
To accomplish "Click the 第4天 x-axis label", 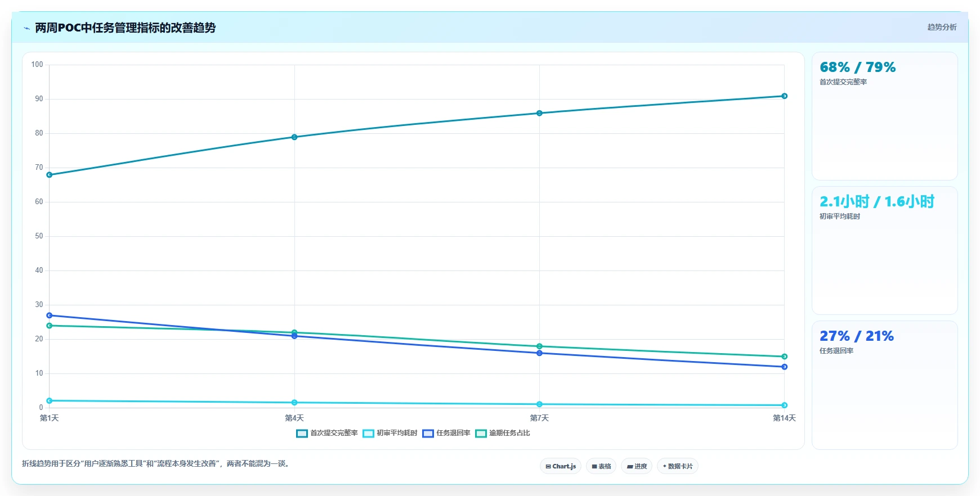I will click(294, 418).
